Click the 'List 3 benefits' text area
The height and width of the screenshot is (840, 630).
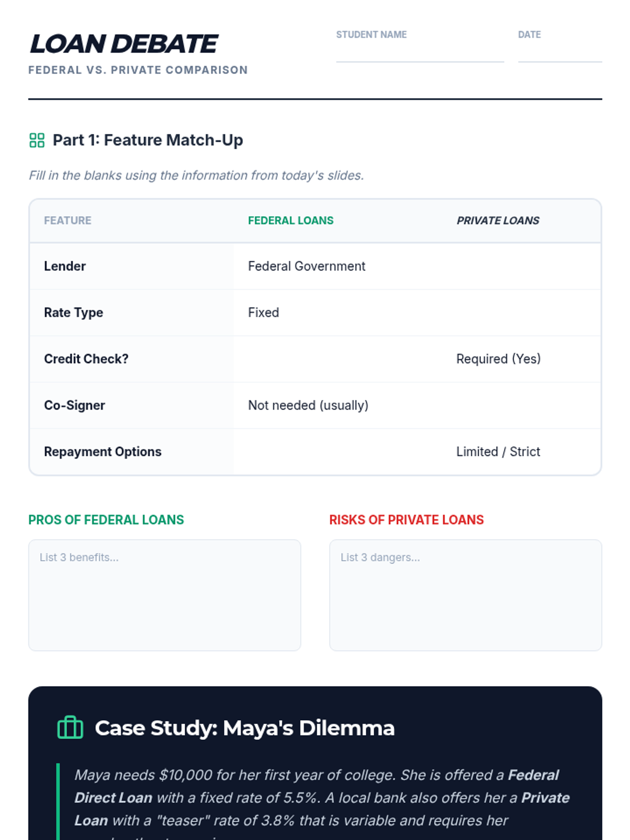(x=165, y=595)
